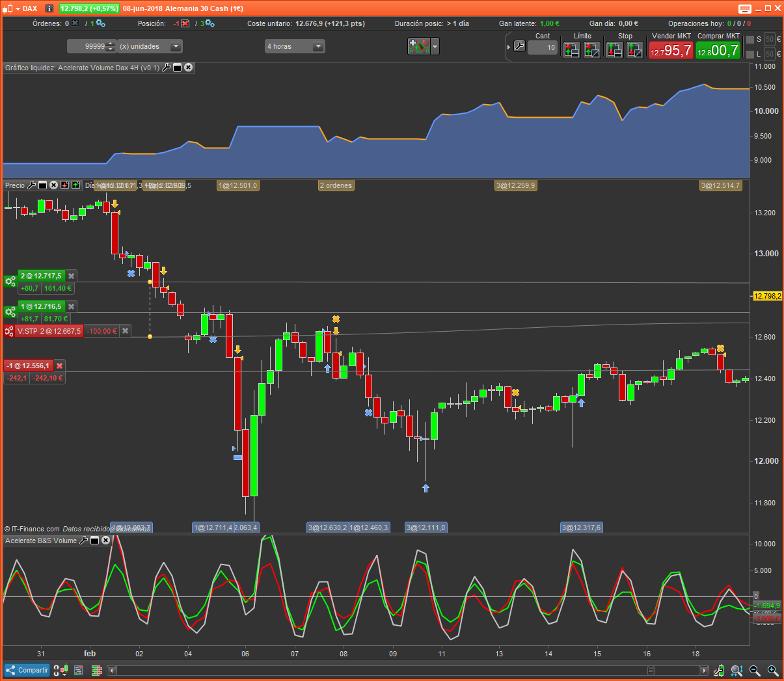Click the 3@12.514,7 order label
Screen dimensions: 784x681
click(720, 185)
